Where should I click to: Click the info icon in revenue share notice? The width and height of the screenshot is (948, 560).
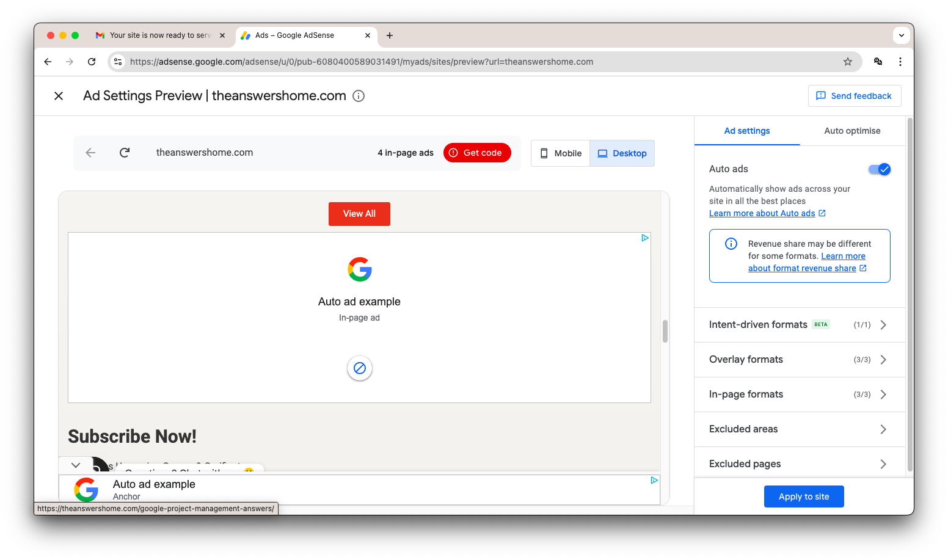[x=731, y=244]
